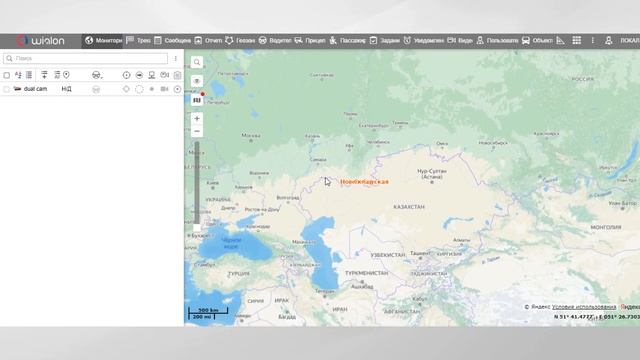Screen dimensions: 640x360
Task: Open the Trailers tab
Action: [x=310, y=40]
